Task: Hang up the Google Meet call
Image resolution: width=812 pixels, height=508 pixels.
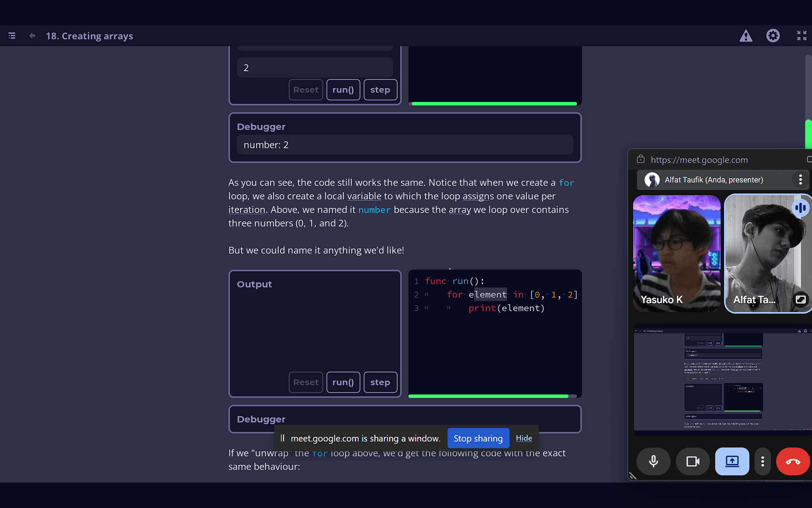Action: tap(793, 461)
